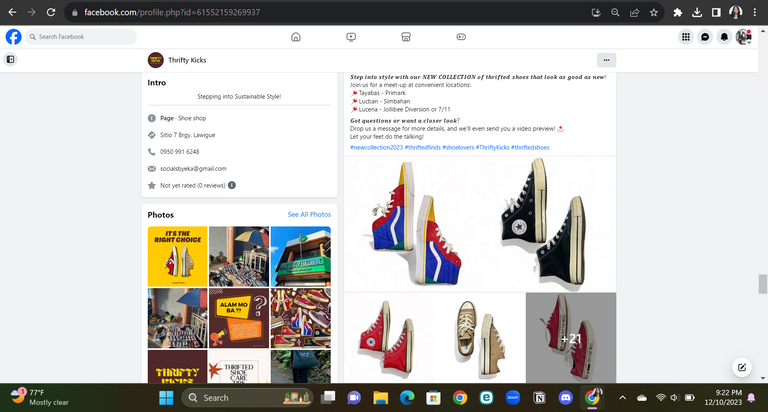Go to Marketplace icon
The width and height of the screenshot is (768, 412).
pyautogui.click(x=406, y=37)
